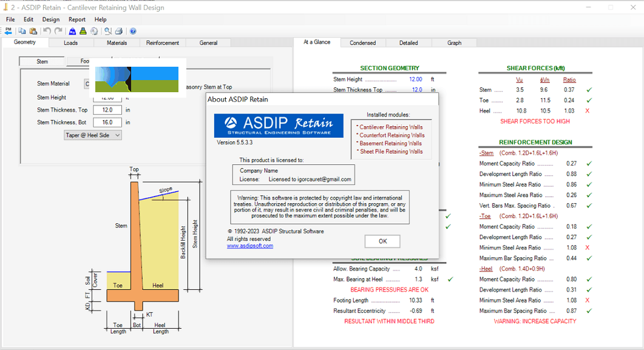Switch to the Reinforcement tab
The width and height of the screenshot is (644, 350).
point(162,43)
